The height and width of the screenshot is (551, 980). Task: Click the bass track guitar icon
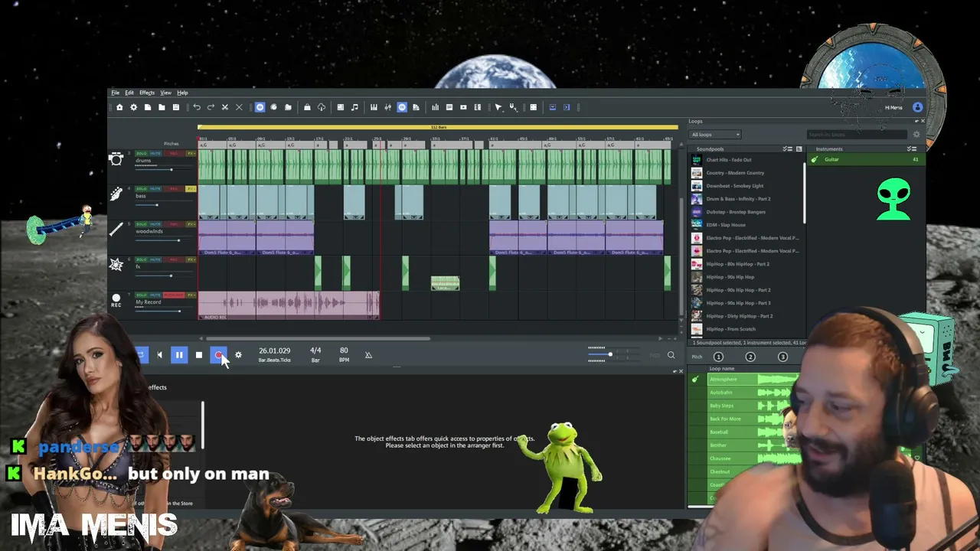pos(116,194)
